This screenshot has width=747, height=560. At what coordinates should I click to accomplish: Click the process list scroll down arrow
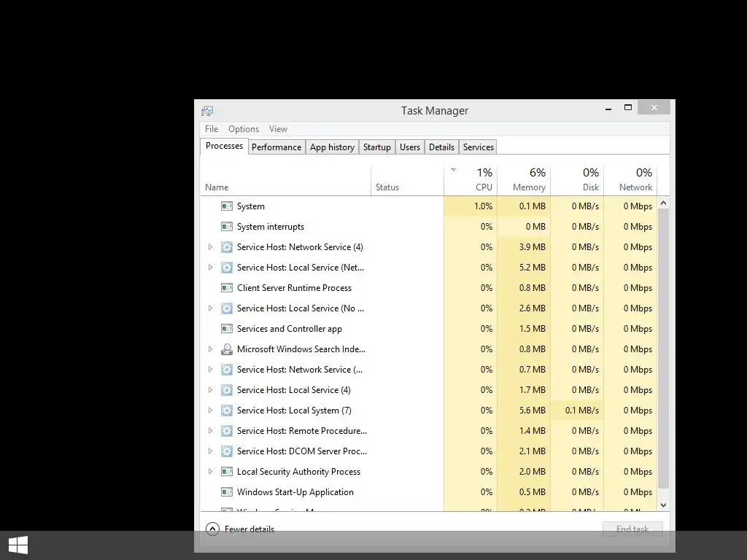tap(663, 505)
